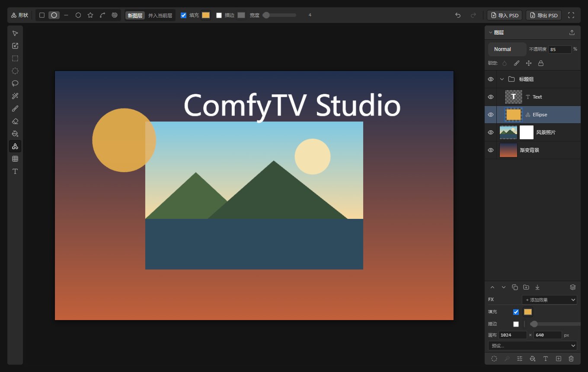This screenshot has width=588, height=372.
Task: Choose line shape in the options bar
Action: (66, 15)
